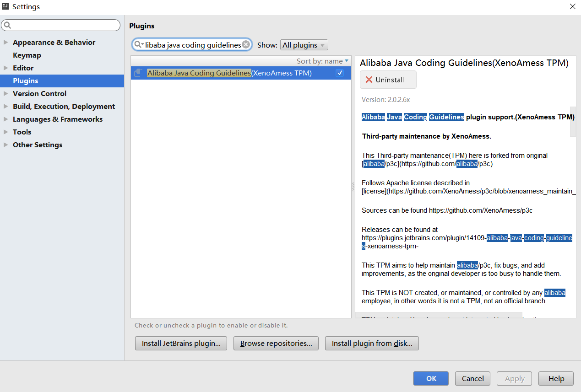Click the Apply button

tap(515, 378)
